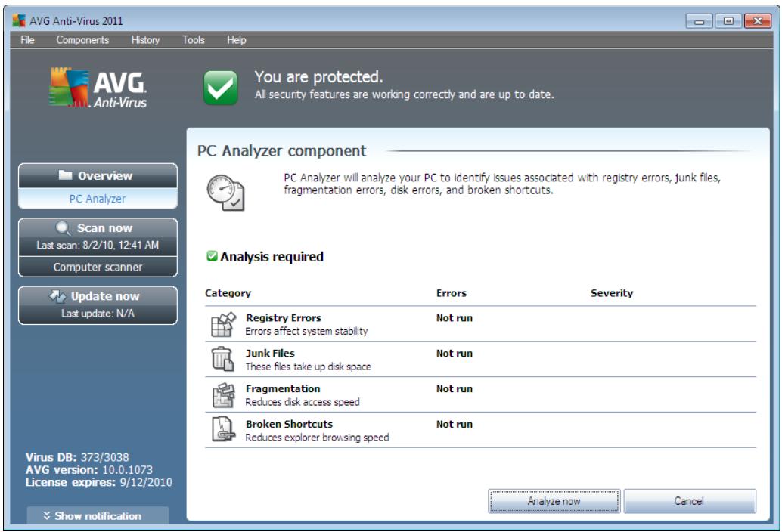Open the Tools menu
The image size is (782, 532).
(193, 40)
